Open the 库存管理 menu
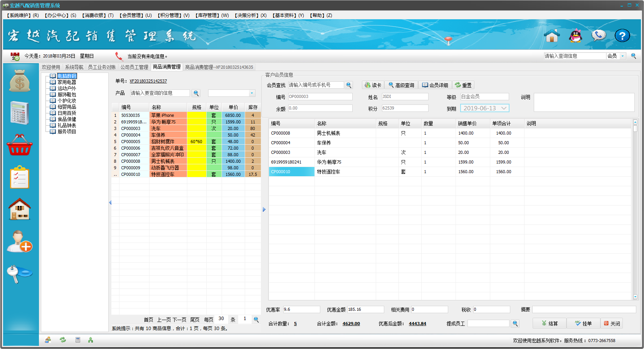 tap(212, 15)
